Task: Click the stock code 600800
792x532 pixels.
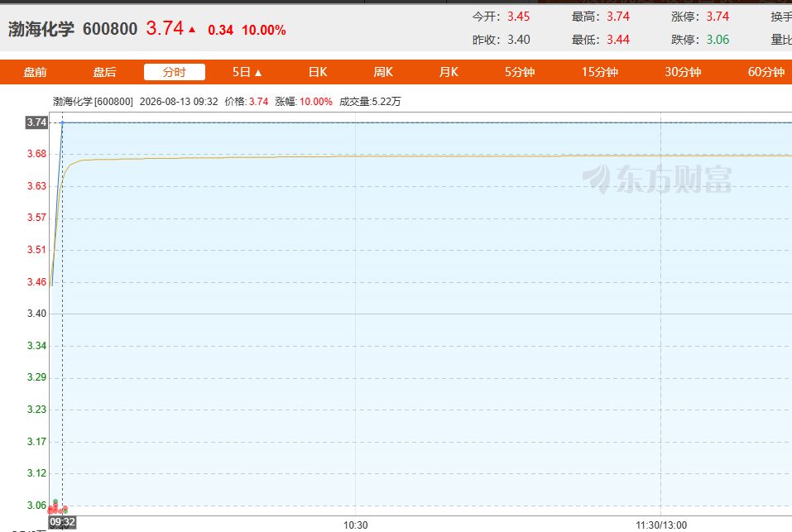Action: tap(110, 29)
